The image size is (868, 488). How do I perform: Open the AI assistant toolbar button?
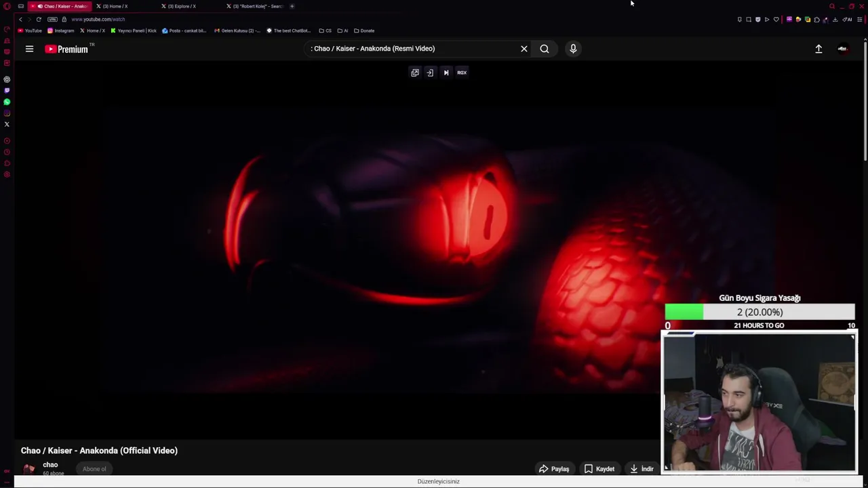point(847,20)
